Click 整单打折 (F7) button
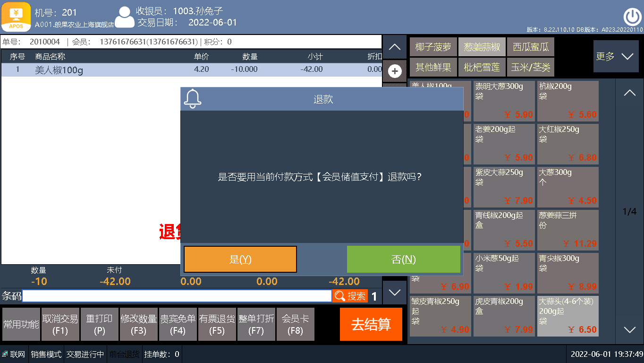644x363 pixels. point(256,324)
